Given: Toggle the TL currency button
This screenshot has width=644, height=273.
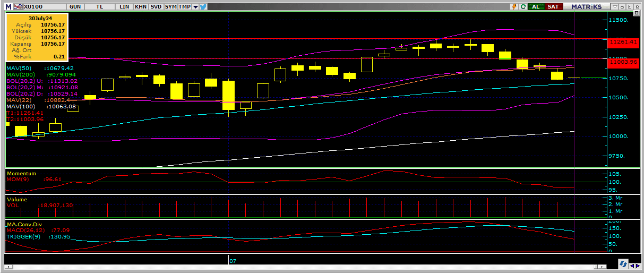Looking at the screenshot, I should click(x=100, y=6).
